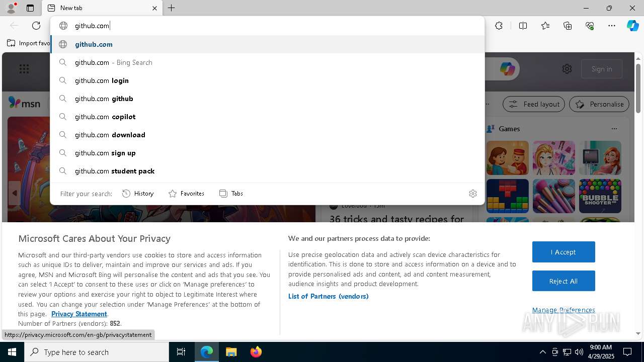Screen dimensions: 644x362
Task: Open Games card more options ellipsis
Action: [614, 129]
